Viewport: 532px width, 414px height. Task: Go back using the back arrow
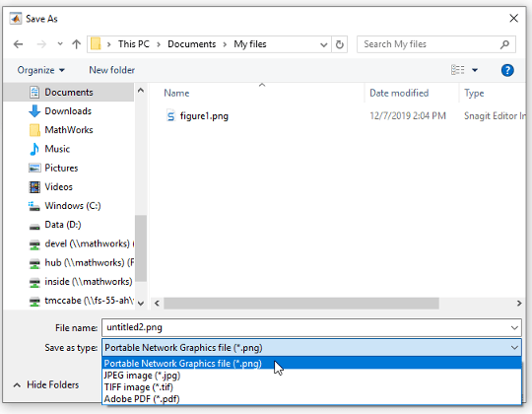coord(19,44)
